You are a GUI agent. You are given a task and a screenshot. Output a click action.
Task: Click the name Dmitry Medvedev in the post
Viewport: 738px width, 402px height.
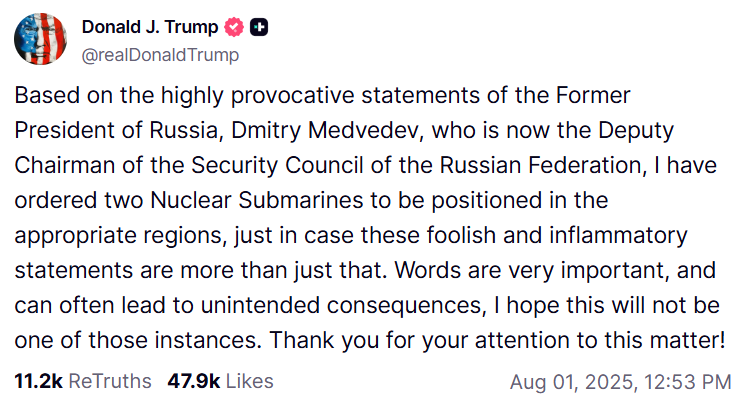[328, 130]
